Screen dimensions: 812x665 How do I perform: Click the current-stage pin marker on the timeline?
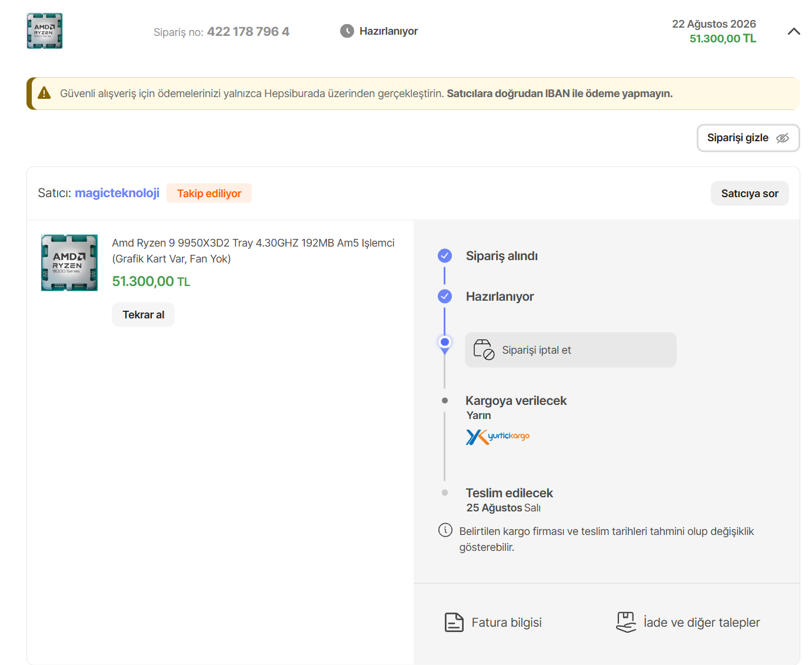tap(445, 344)
